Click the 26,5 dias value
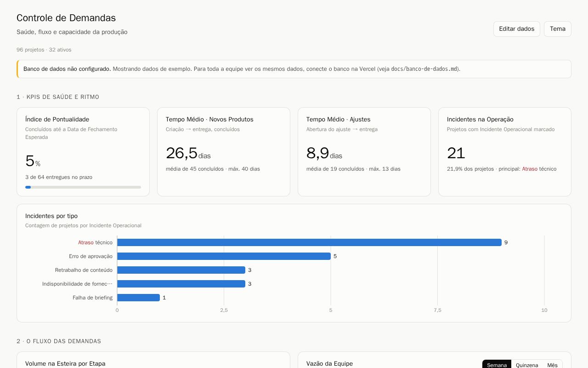Screen dimensions: 588x368 [x=188, y=153]
